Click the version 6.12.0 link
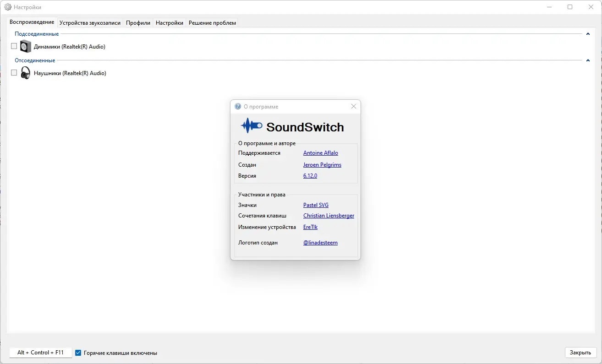Screen dimensions: 602x364 tap(310, 176)
